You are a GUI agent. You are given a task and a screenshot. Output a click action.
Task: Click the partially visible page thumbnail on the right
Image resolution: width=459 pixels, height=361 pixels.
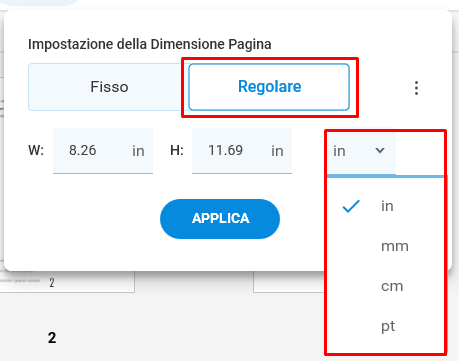(x=289, y=282)
